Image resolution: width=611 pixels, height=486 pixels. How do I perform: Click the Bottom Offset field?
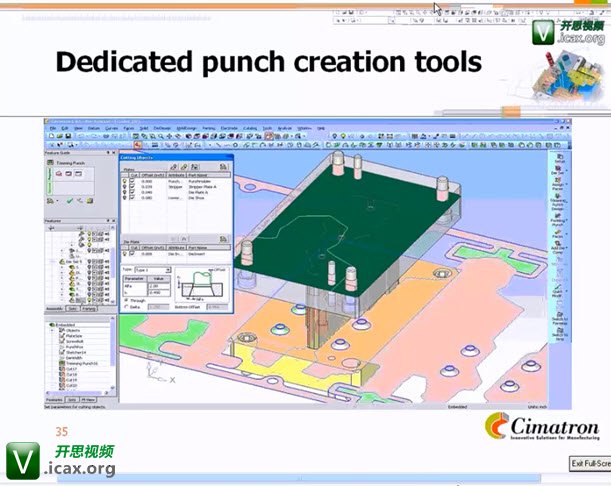[217, 307]
